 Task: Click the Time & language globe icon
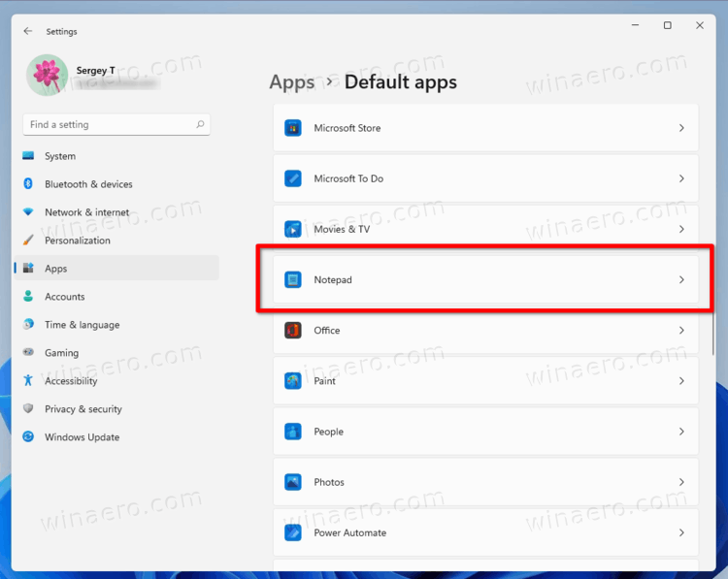(x=28, y=324)
